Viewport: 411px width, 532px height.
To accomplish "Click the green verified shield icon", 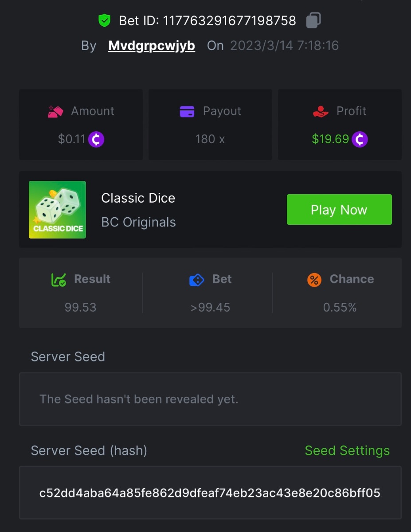I will point(104,20).
